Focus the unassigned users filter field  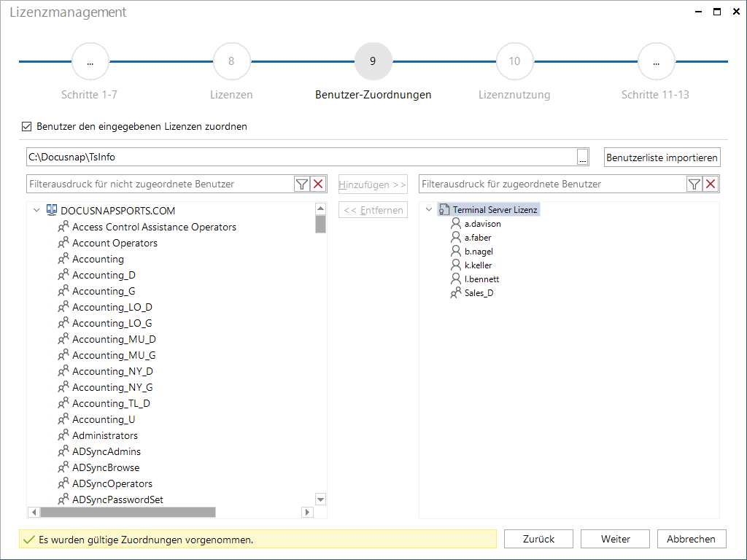click(160, 184)
